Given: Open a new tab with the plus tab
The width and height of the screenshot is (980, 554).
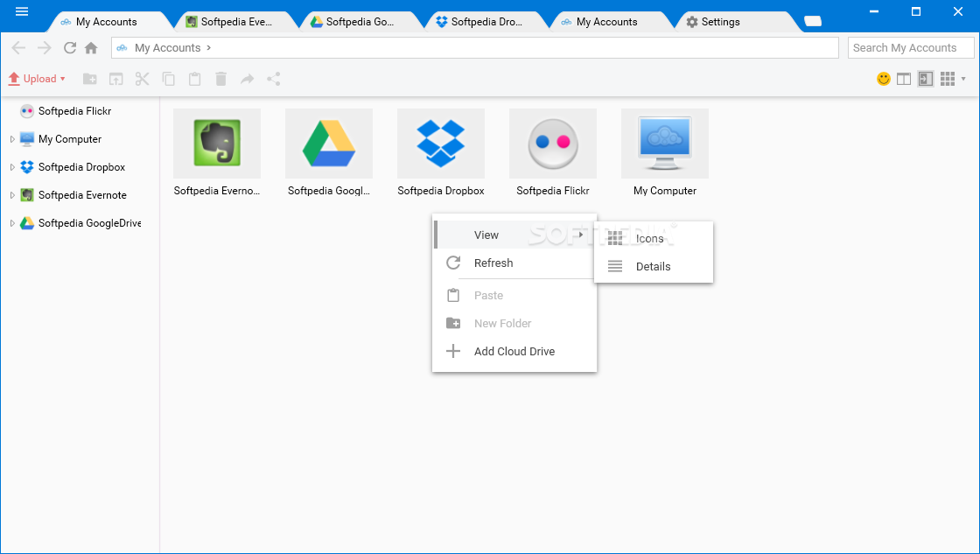Looking at the screenshot, I should (x=813, y=21).
